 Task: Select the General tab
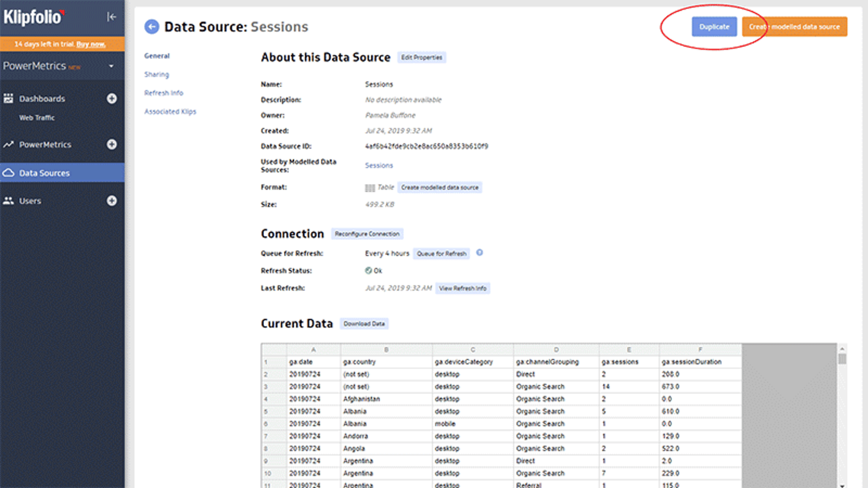pyautogui.click(x=157, y=56)
